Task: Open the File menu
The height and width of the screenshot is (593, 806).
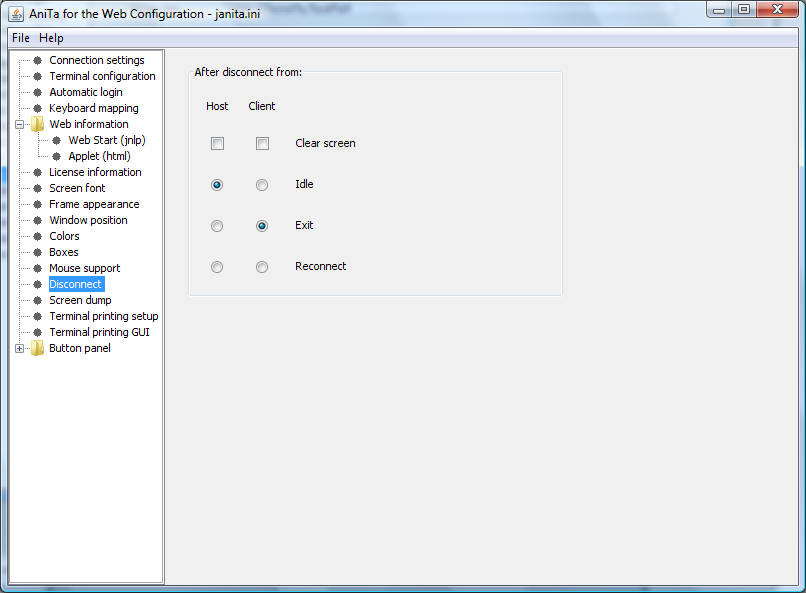Action: 21,38
